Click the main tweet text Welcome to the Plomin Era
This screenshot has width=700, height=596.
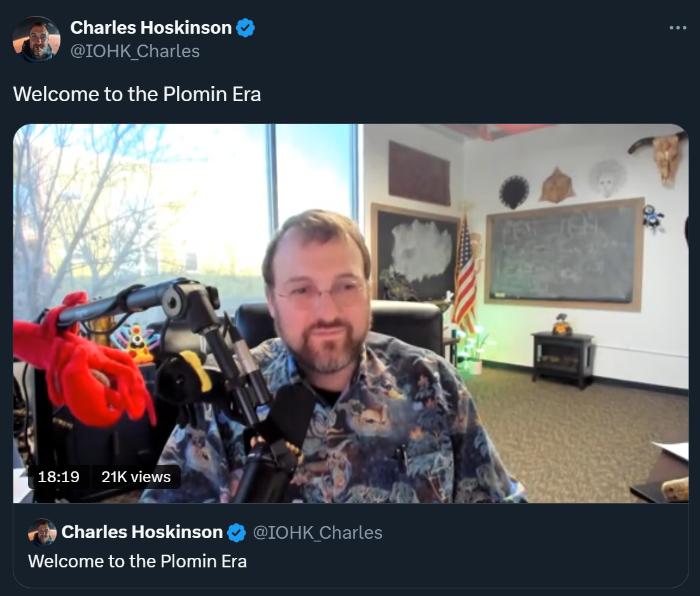click(137, 94)
